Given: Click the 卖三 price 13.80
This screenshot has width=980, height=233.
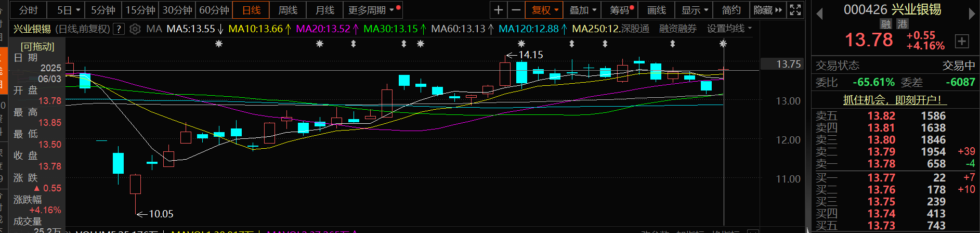Looking at the screenshot, I should (x=881, y=140).
